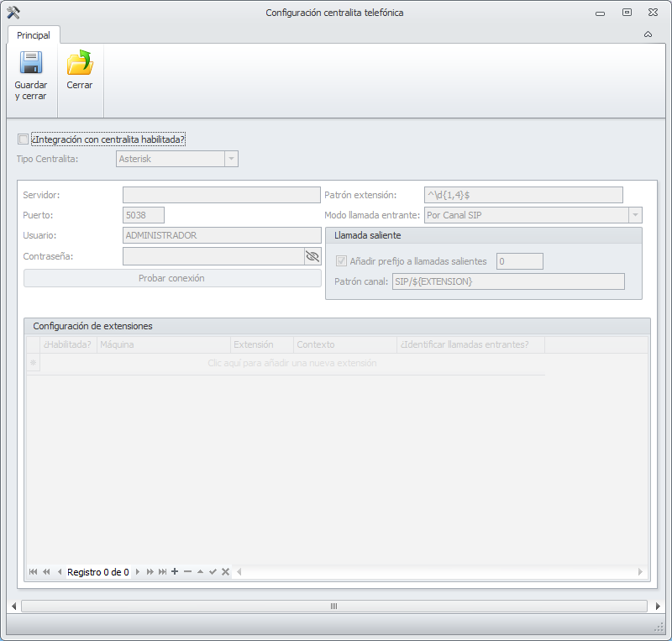
Task: Go to first record in navigator
Action: (34, 572)
